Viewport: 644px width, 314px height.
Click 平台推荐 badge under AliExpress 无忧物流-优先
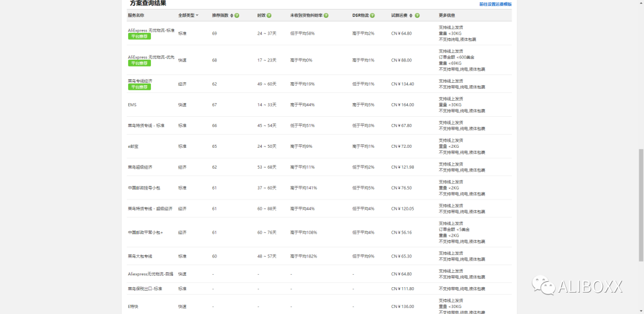coord(139,63)
